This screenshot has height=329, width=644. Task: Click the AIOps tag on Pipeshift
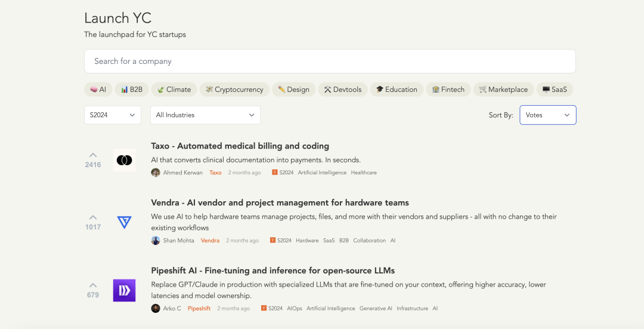click(x=295, y=309)
